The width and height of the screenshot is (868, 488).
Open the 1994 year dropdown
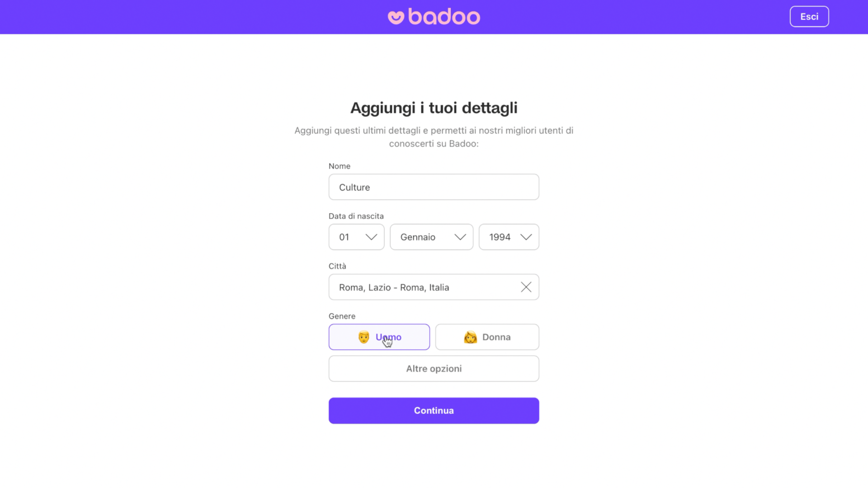pos(509,237)
